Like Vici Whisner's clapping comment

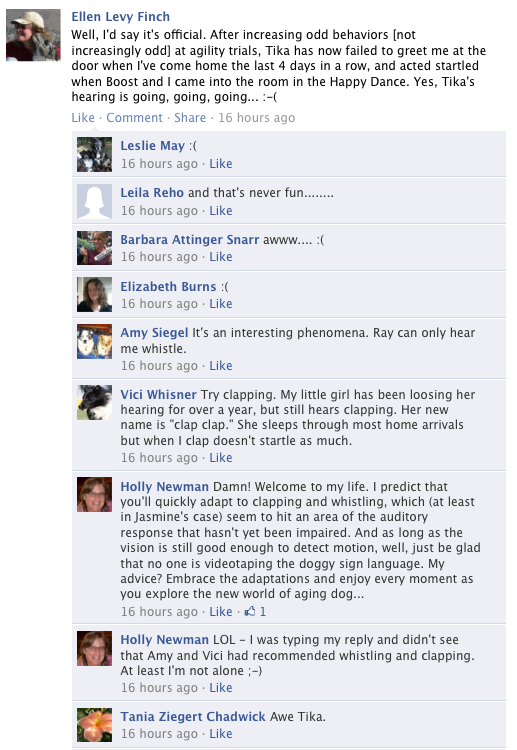tap(220, 458)
